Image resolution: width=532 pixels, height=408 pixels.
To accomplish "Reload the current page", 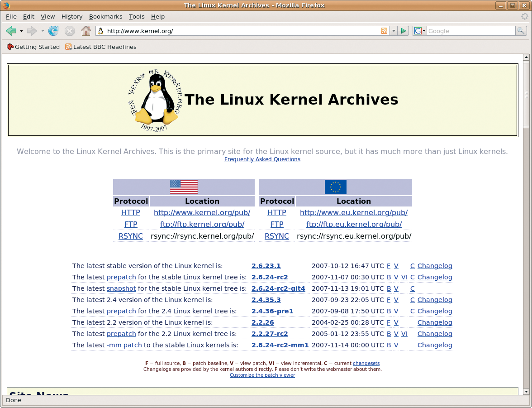I will [x=53, y=31].
